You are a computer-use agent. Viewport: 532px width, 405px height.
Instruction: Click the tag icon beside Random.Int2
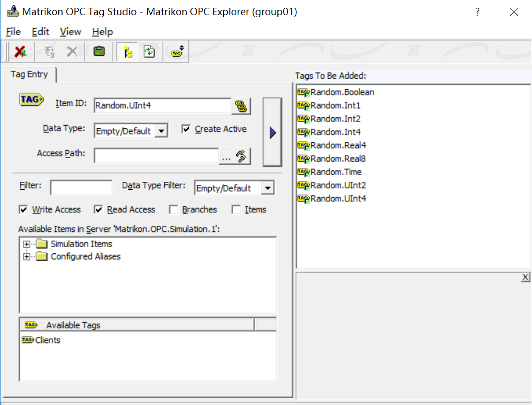[304, 119]
